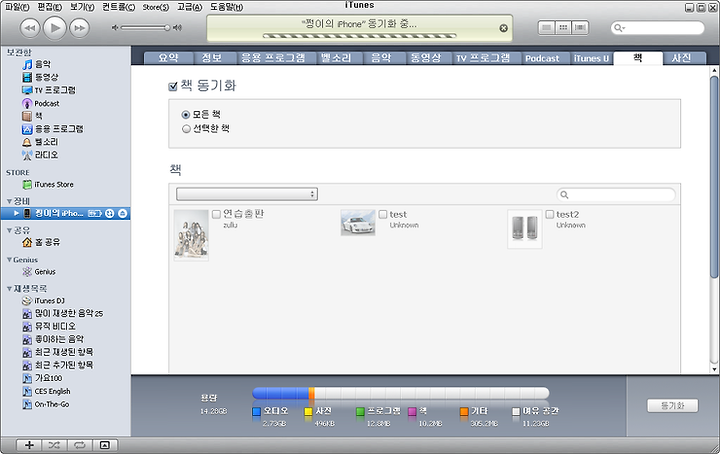This screenshot has height=454, width=720.
Task: Open On-The-Go playlist
Action: (46, 404)
